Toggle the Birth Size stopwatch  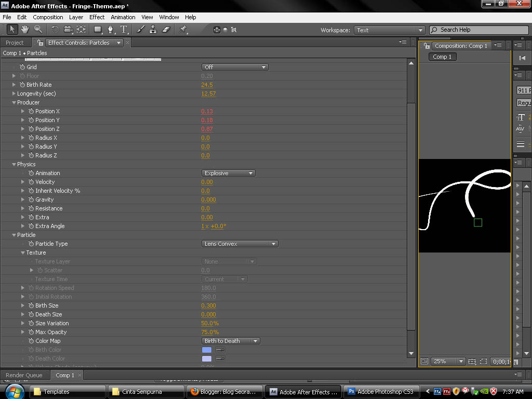[x=31, y=305]
